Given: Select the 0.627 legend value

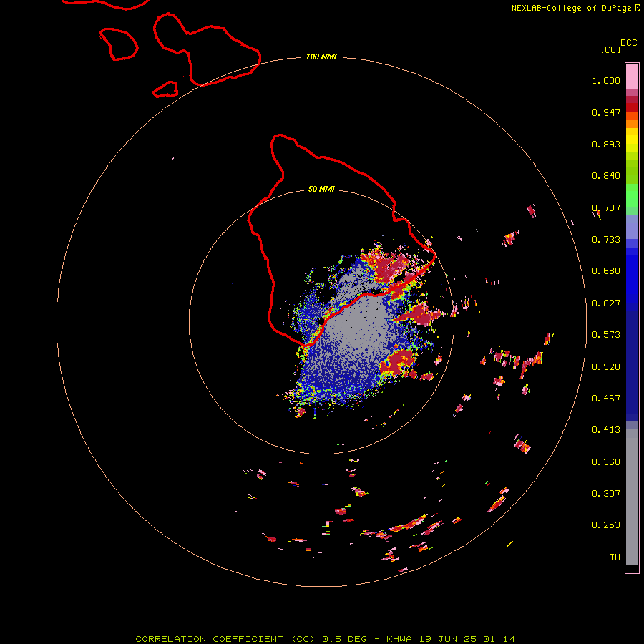Looking at the screenshot, I should [606, 303].
